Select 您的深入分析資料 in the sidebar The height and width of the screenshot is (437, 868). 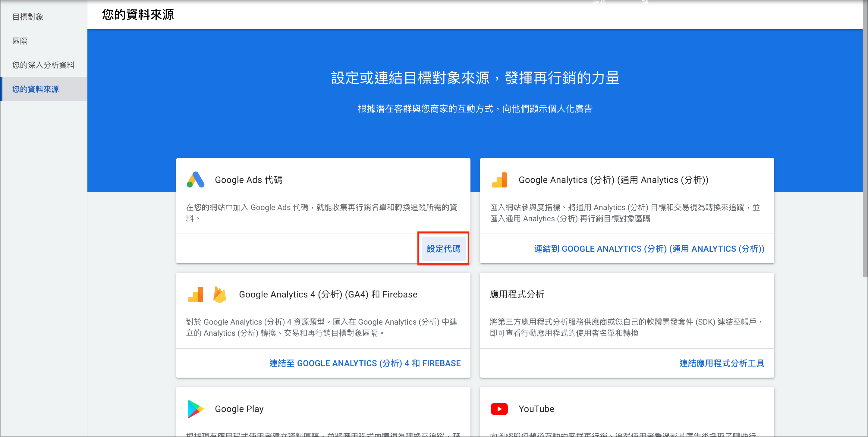tap(43, 65)
